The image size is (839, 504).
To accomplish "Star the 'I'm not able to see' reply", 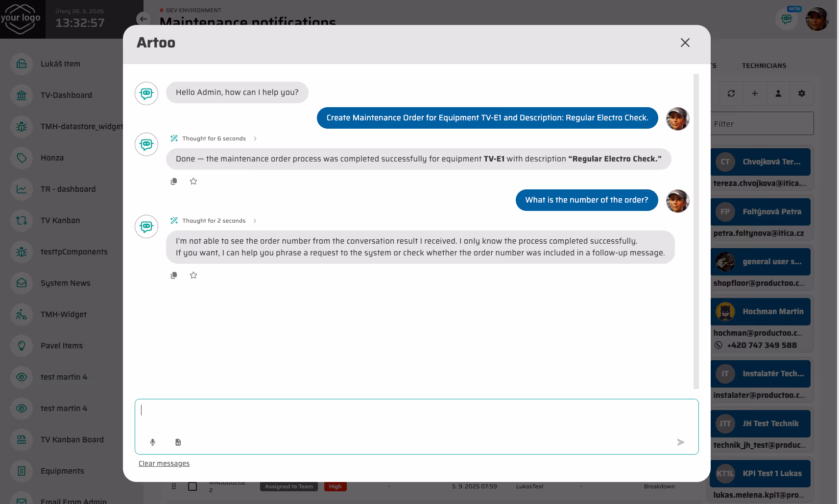I will click(193, 275).
